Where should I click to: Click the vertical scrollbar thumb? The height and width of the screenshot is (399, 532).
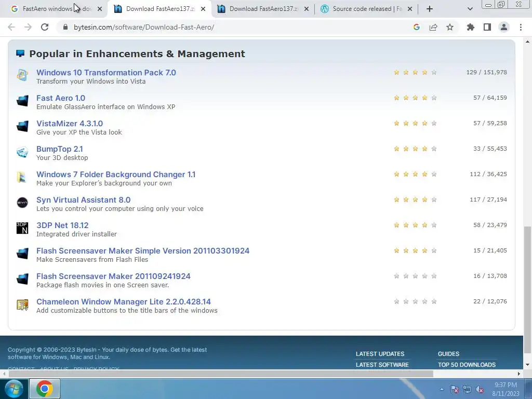(x=527, y=290)
